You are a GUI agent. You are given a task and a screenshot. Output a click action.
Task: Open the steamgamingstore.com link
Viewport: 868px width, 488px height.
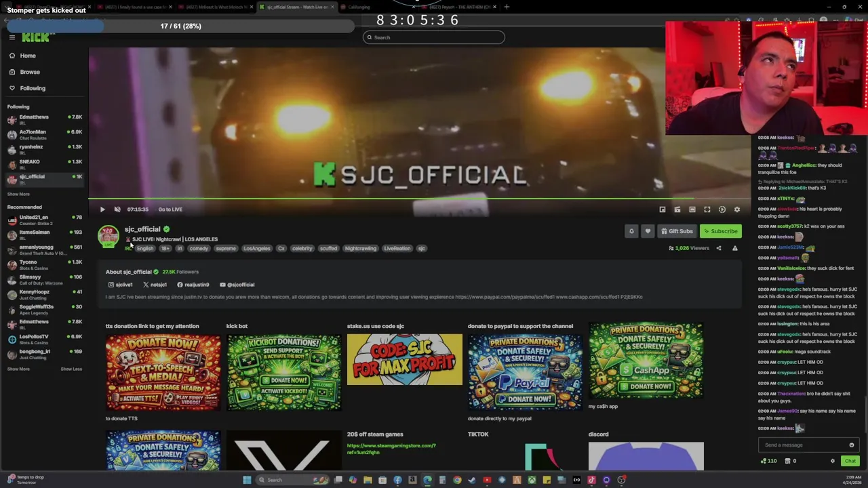(x=391, y=449)
